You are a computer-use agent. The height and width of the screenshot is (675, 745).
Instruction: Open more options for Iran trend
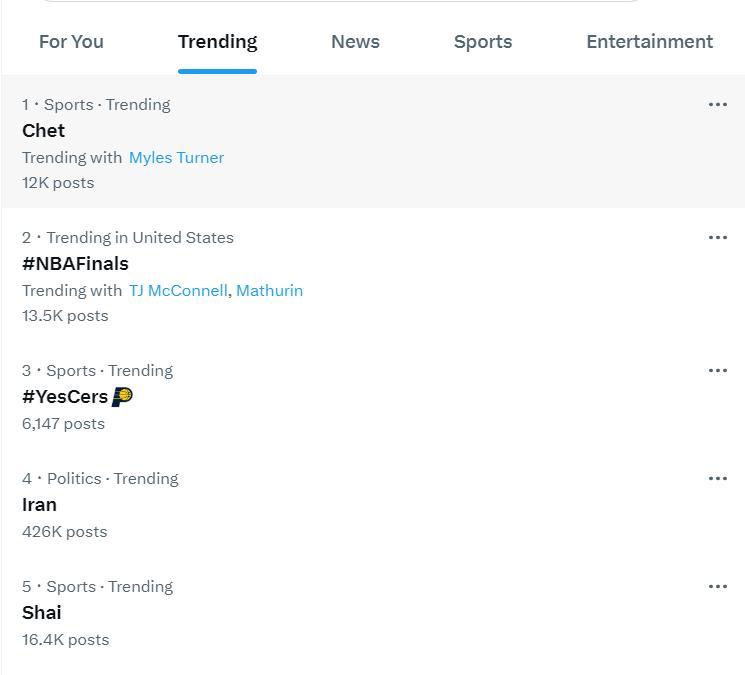717,479
